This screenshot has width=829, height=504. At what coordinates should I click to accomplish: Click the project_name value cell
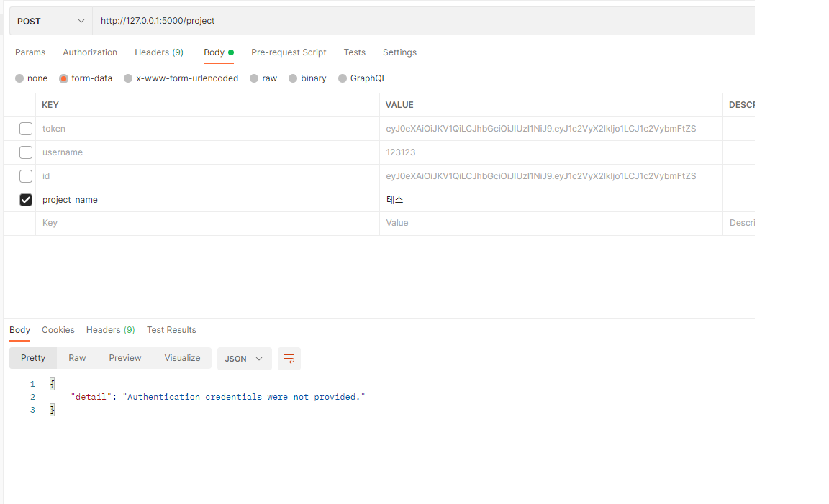[551, 200]
